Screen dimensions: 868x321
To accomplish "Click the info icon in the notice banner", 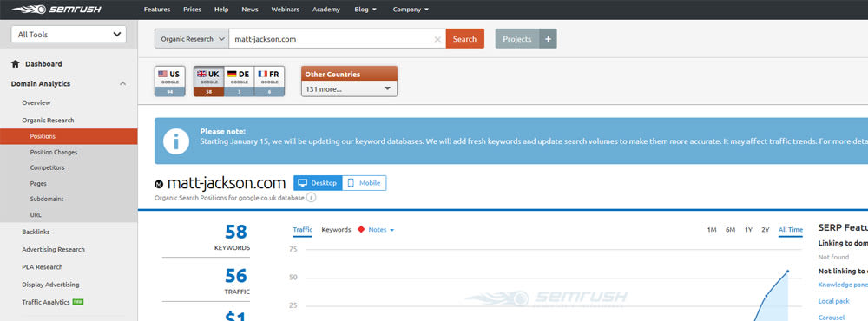I will tap(176, 141).
